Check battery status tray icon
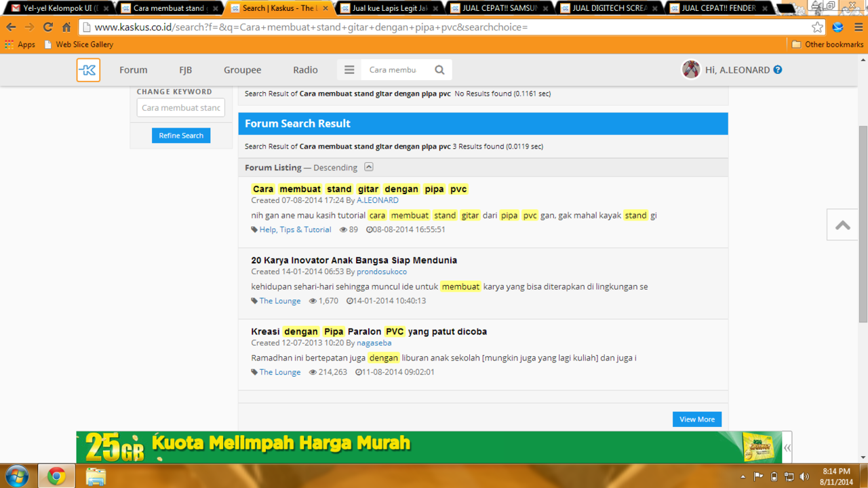The height and width of the screenshot is (488, 868). click(x=774, y=476)
